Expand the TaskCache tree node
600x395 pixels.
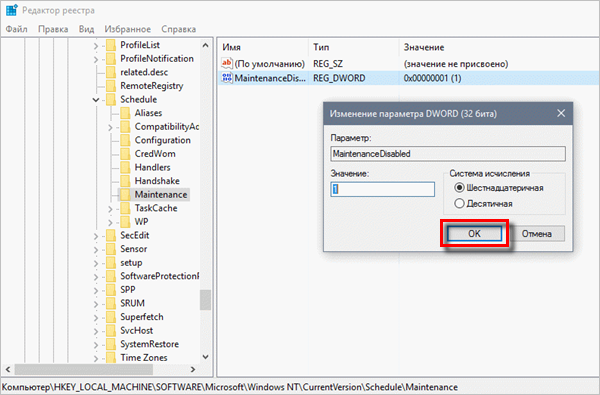(110, 209)
